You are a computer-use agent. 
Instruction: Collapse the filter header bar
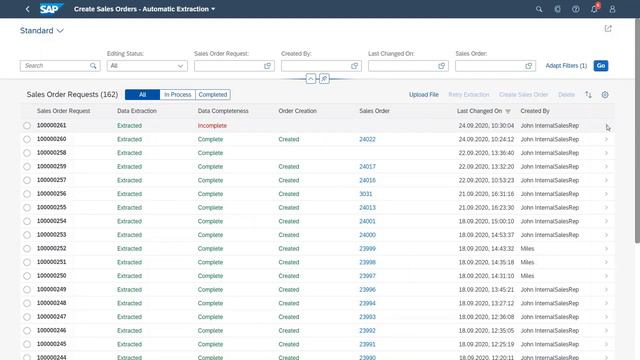[311, 78]
